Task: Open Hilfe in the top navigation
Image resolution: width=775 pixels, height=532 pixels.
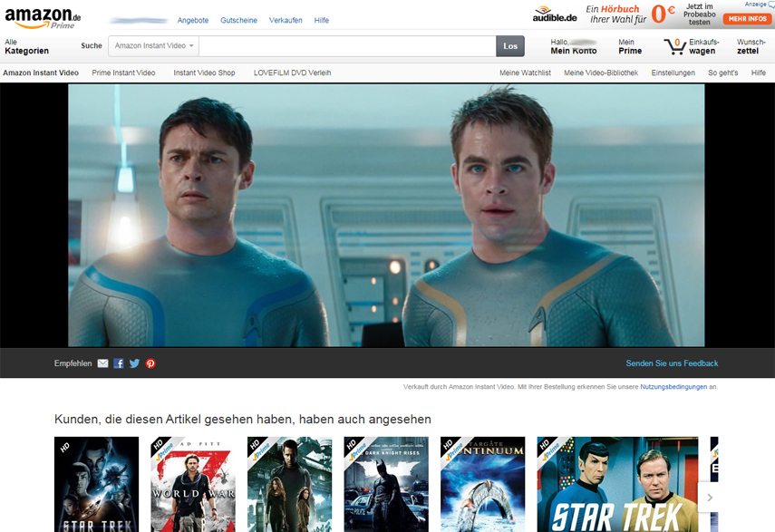Action: [x=321, y=20]
